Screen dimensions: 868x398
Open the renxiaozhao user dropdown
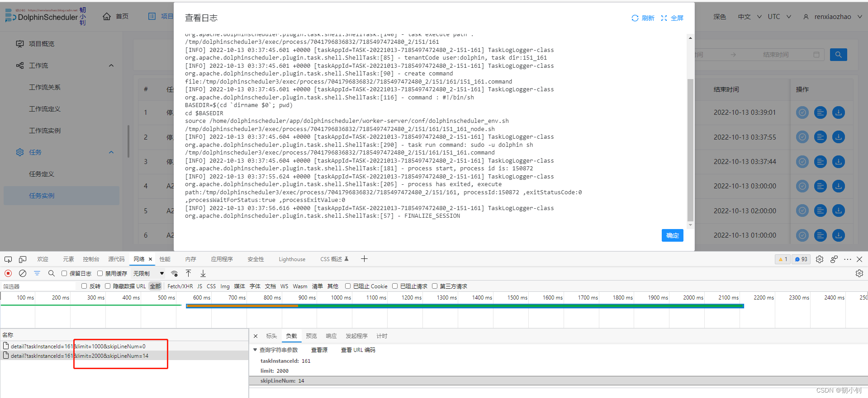(x=833, y=17)
